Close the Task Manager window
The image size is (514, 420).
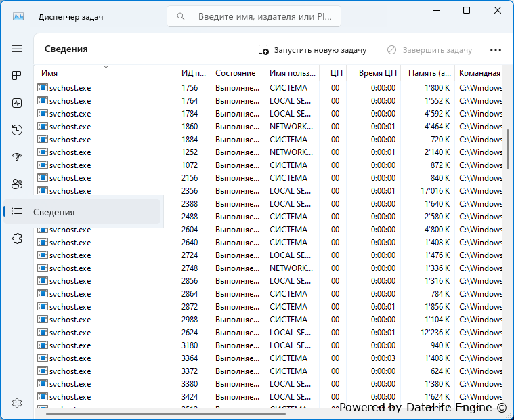497,10
